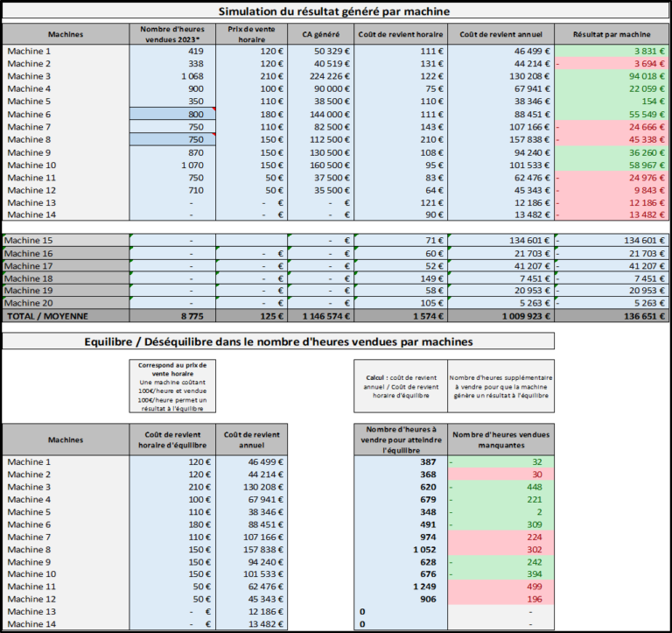
Task: Select Machine 8 hourly cost '210 €' in top table
Action: (x=401, y=139)
